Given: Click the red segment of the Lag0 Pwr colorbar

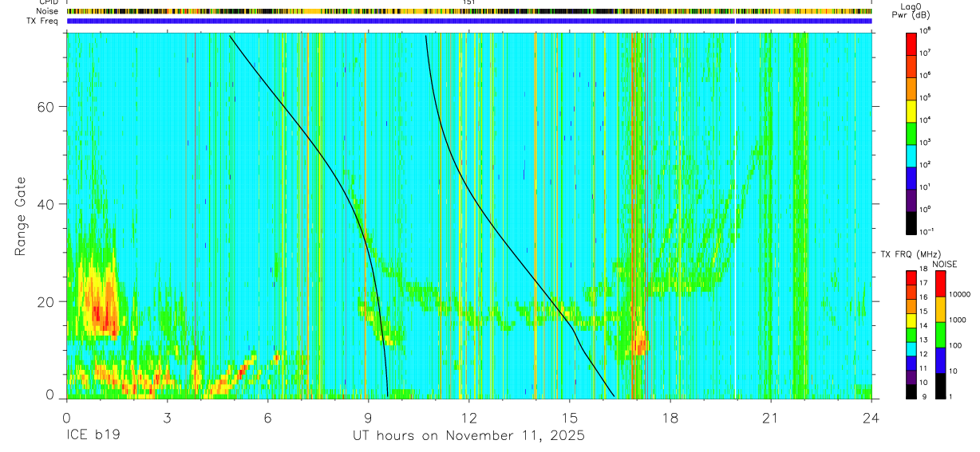Looking at the screenshot, I should coord(911,43).
